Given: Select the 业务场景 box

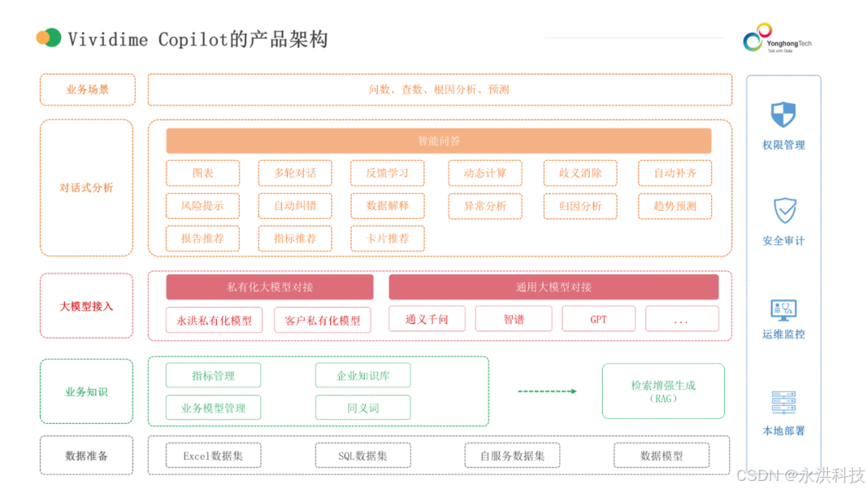Looking at the screenshot, I should (x=88, y=90).
